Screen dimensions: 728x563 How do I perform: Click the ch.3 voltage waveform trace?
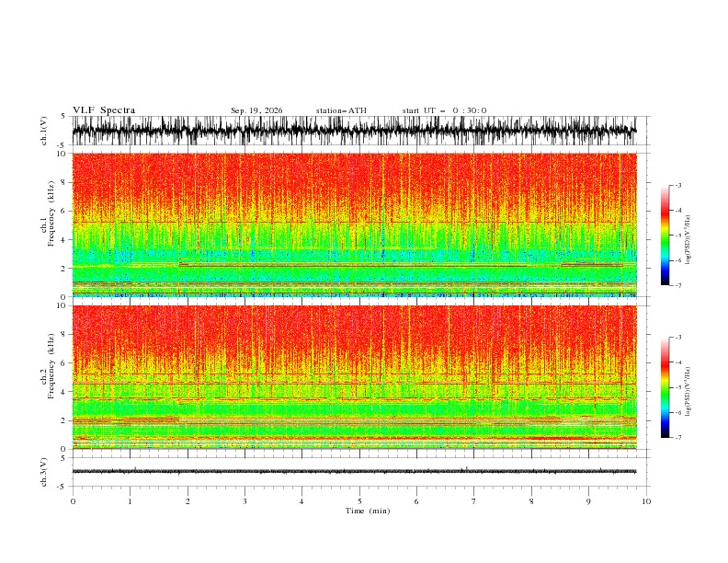pos(354,472)
